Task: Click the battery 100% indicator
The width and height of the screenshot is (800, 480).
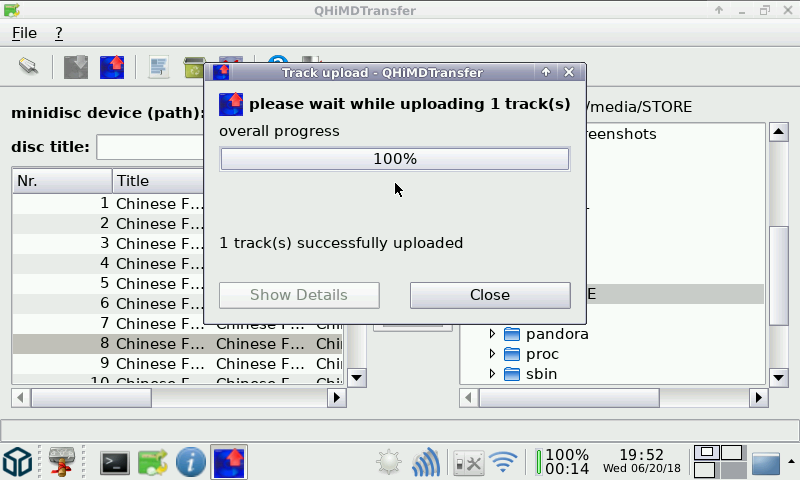Action: click(563, 462)
